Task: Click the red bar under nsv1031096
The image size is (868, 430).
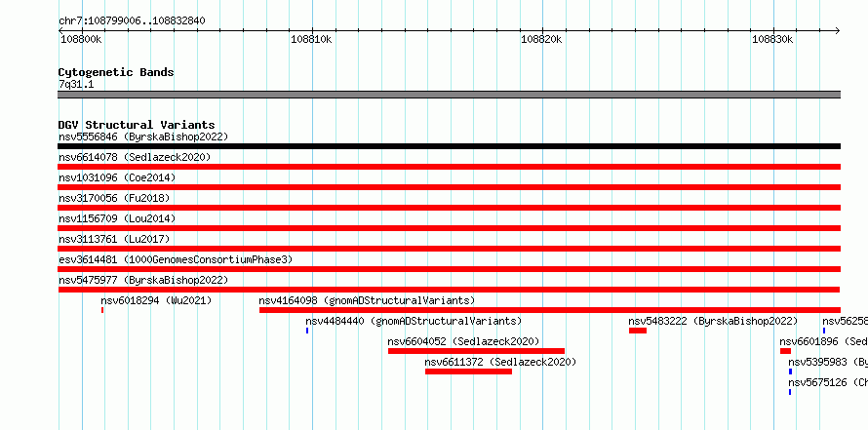Action: click(x=449, y=187)
